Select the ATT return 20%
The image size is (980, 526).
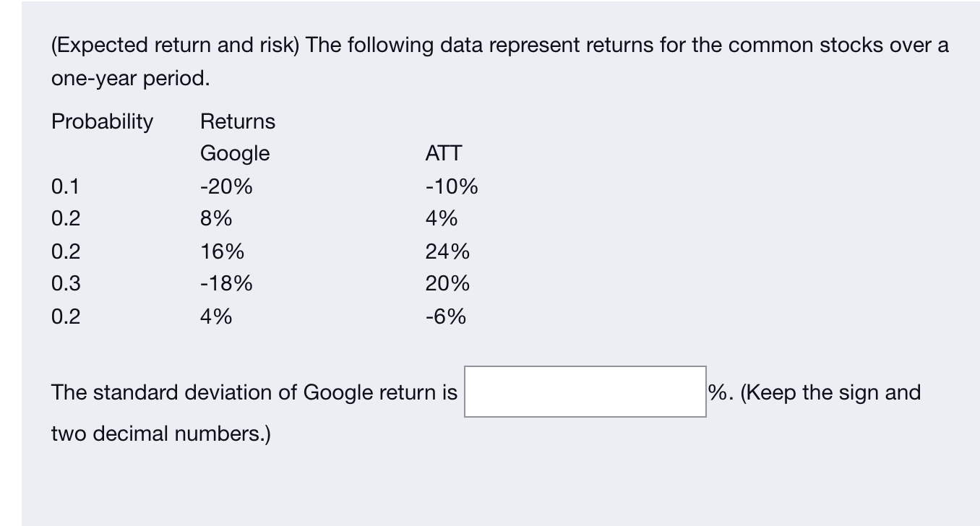447,283
